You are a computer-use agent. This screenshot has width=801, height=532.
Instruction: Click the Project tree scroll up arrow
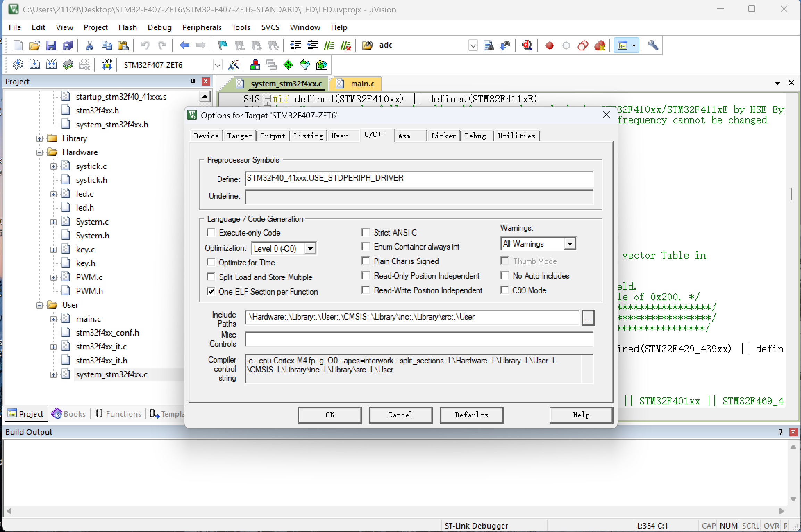(x=205, y=96)
